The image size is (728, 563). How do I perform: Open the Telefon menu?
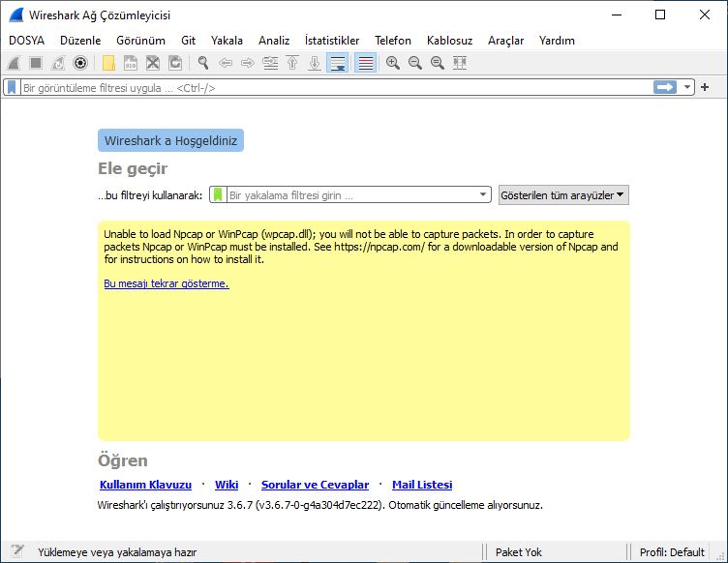(393, 41)
